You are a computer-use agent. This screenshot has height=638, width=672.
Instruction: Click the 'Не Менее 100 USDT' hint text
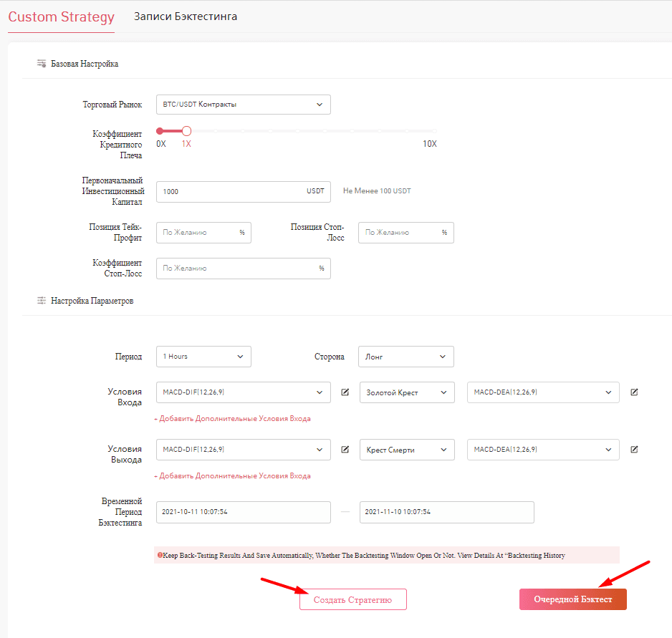click(x=377, y=191)
